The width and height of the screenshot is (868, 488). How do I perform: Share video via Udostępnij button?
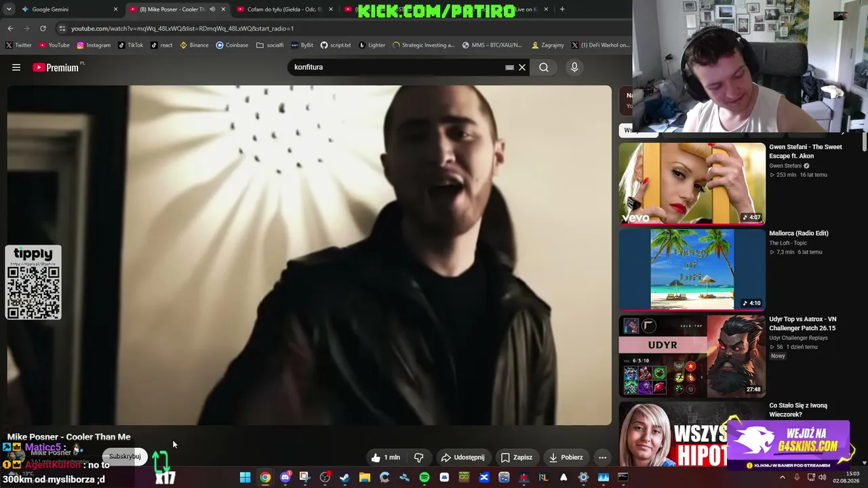(x=462, y=457)
